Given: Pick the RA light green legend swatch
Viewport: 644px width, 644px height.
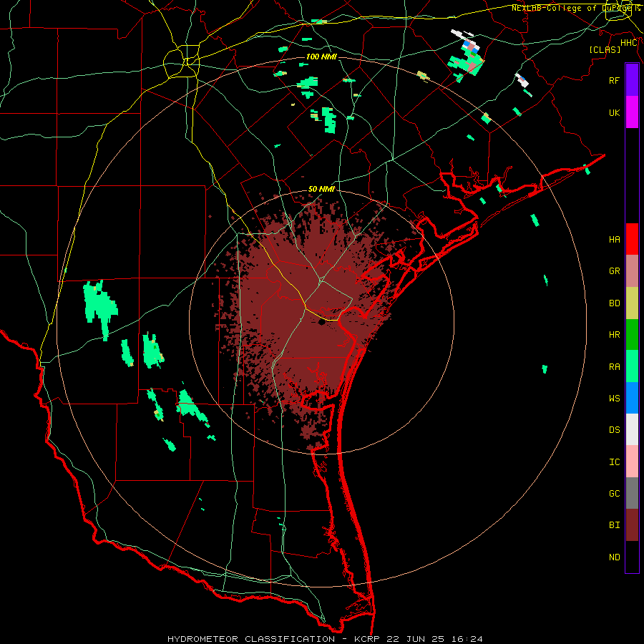Looking at the screenshot, I should point(632,366).
